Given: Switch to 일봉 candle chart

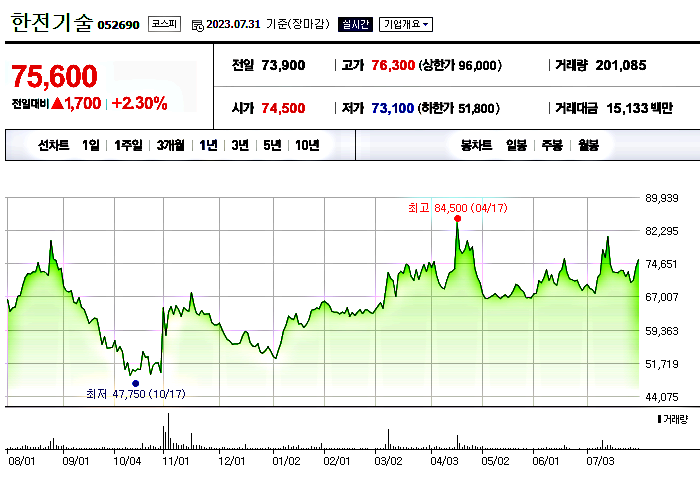Looking at the screenshot, I should point(517,145).
